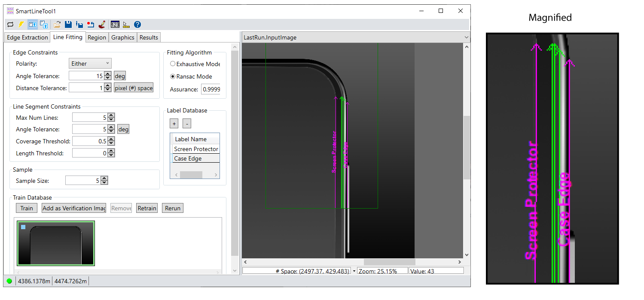Select Exhaustive Mode fitting algorithm

click(173, 64)
